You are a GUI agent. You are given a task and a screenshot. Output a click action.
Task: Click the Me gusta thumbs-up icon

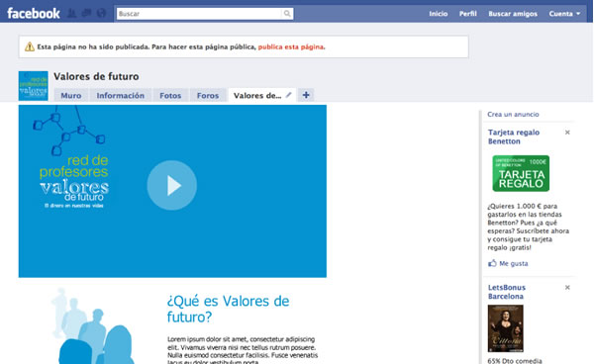[492, 263]
